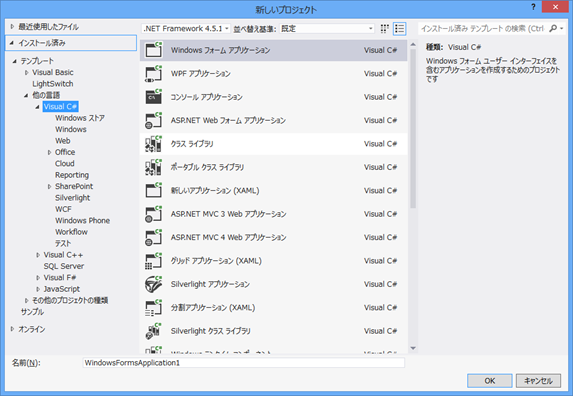This screenshot has height=396, width=573.
Task: Click the キャンセル button
Action: [x=538, y=381]
